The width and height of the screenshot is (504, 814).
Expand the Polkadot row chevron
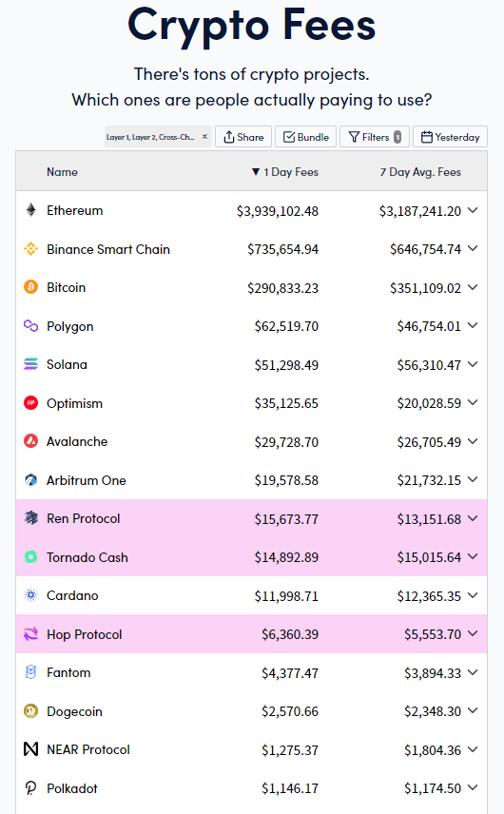pyautogui.click(x=473, y=787)
